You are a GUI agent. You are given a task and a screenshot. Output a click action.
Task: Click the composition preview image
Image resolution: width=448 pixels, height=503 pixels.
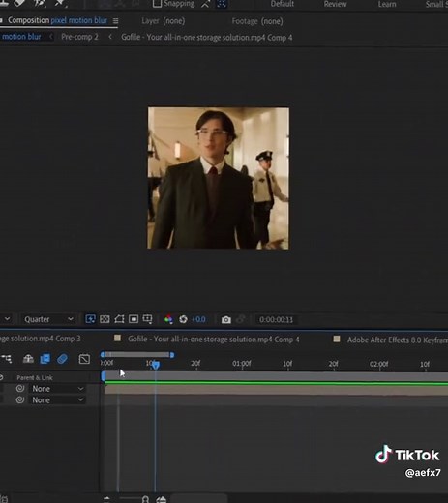pyautogui.click(x=219, y=178)
